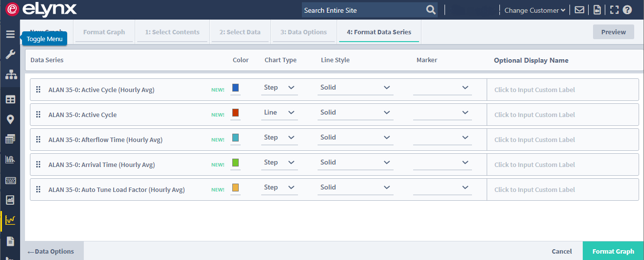Screen dimensions: 644x260
Task: Open Line Style dropdown for Arrival Time
Action: [x=355, y=163]
